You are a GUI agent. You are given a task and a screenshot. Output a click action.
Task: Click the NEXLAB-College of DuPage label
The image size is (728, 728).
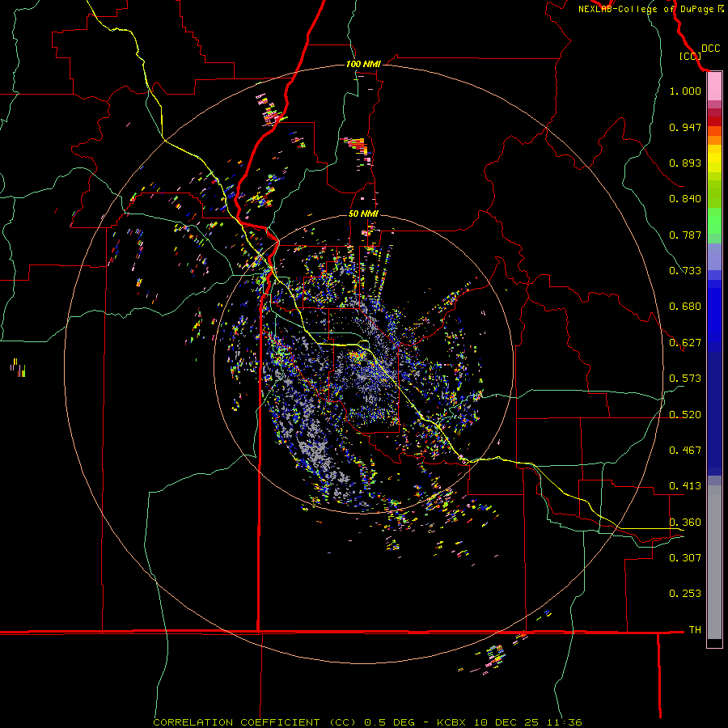(647, 9)
